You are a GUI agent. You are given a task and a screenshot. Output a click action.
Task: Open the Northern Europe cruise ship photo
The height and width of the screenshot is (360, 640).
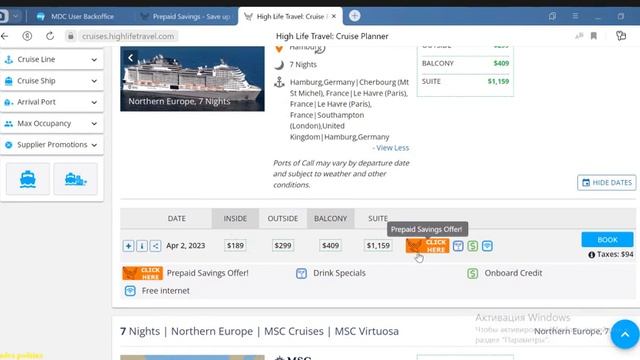[192, 78]
